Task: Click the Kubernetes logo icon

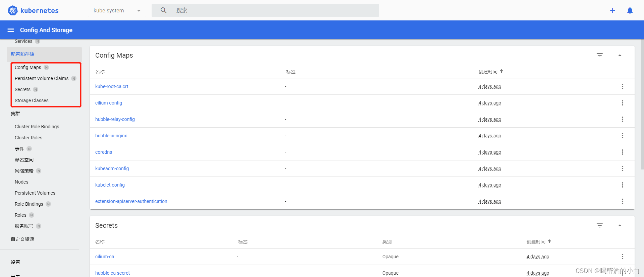Action: coord(13,10)
